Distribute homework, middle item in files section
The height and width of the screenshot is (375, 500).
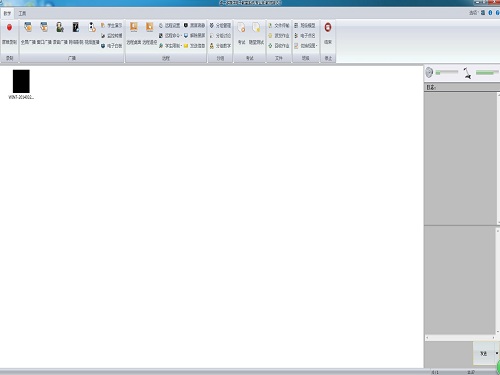click(x=279, y=35)
